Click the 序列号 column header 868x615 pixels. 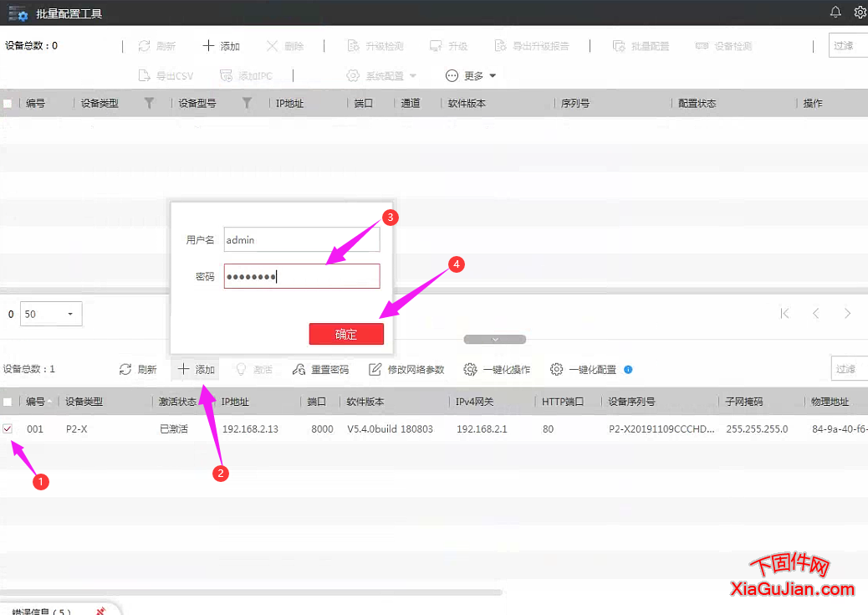click(x=575, y=104)
